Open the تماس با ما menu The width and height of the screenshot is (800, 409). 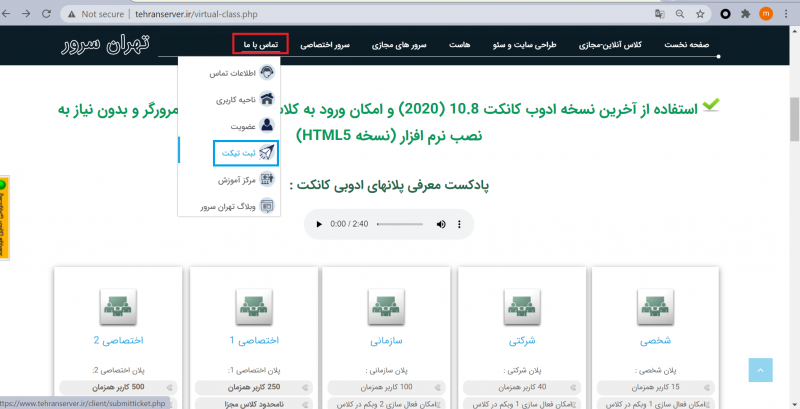point(260,45)
